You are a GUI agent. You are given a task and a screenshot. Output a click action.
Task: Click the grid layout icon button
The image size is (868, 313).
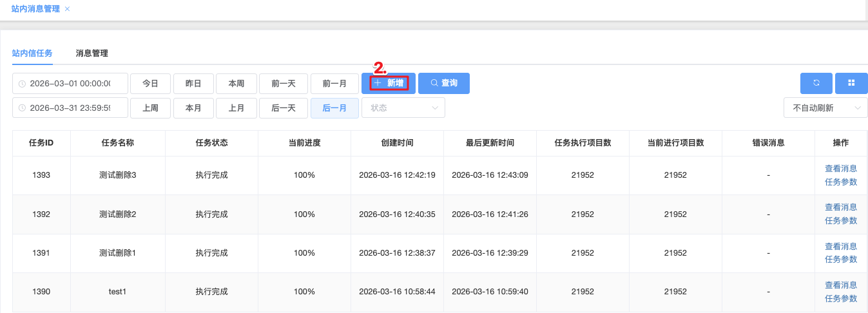pyautogui.click(x=851, y=83)
